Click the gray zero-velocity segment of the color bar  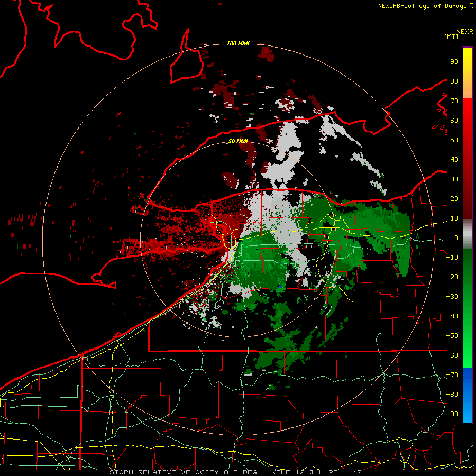coord(467,234)
